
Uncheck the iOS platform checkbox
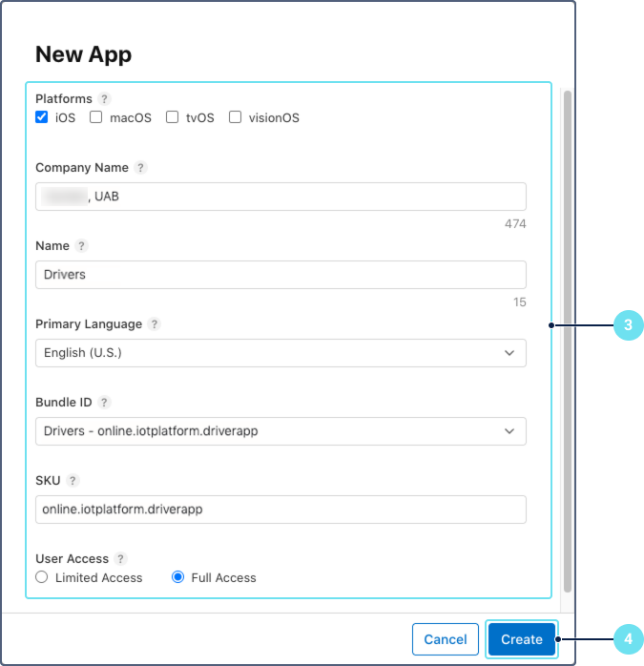tap(42, 116)
